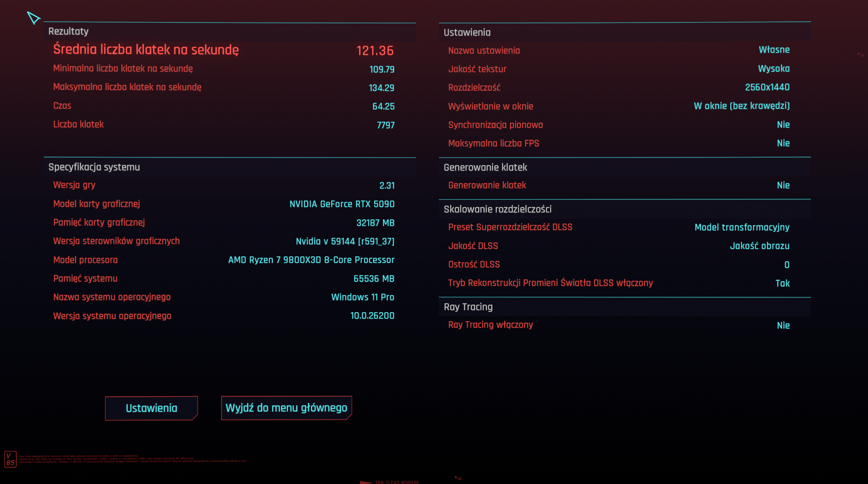
Task: Click the V 85 badge icon
Action: pos(10,459)
